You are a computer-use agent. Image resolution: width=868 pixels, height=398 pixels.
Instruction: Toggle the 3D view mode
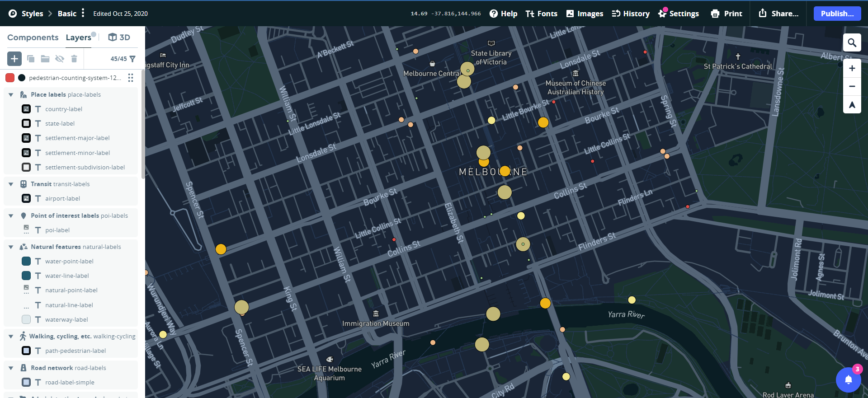[x=119, y=37]
